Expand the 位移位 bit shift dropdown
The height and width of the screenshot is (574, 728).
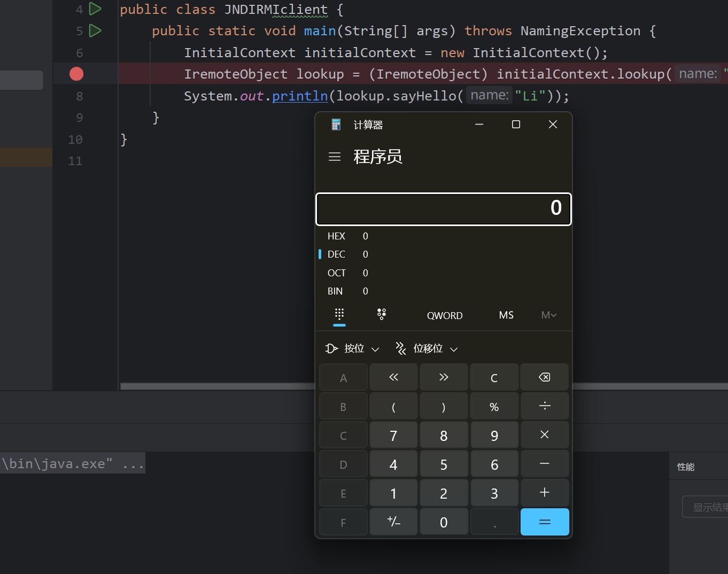point(427,348)
